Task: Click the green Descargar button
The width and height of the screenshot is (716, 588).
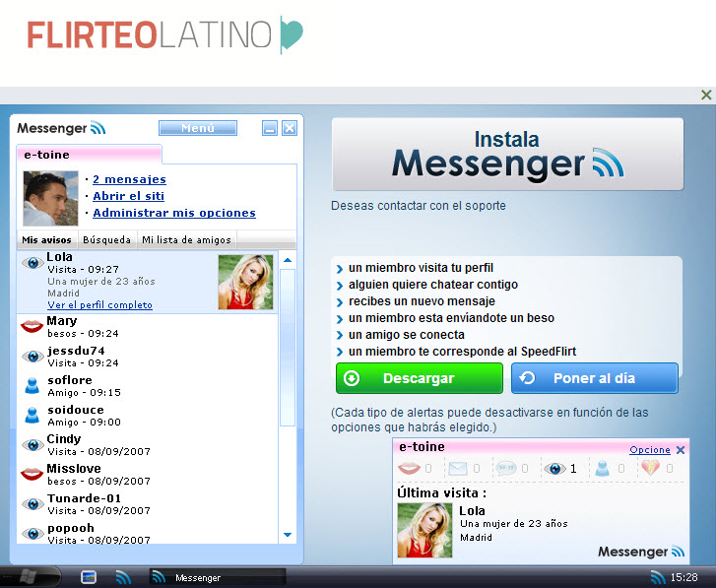Action: coord(420,378)
